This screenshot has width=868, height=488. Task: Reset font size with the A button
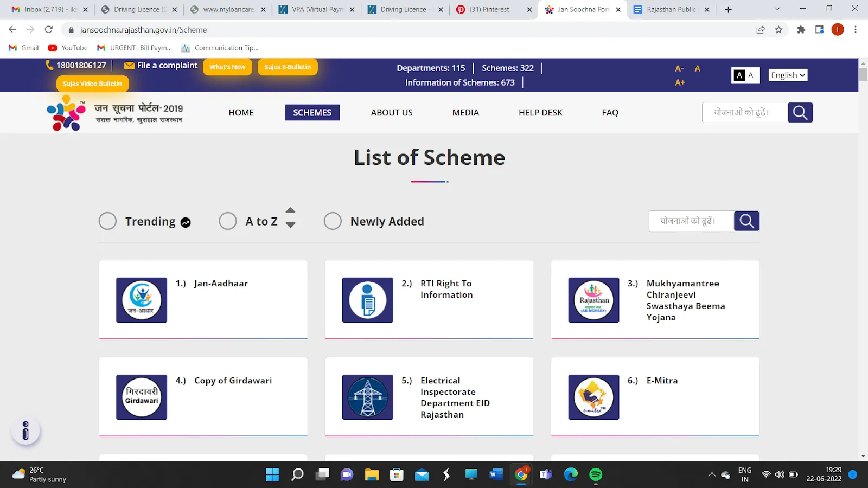point(698,68)
